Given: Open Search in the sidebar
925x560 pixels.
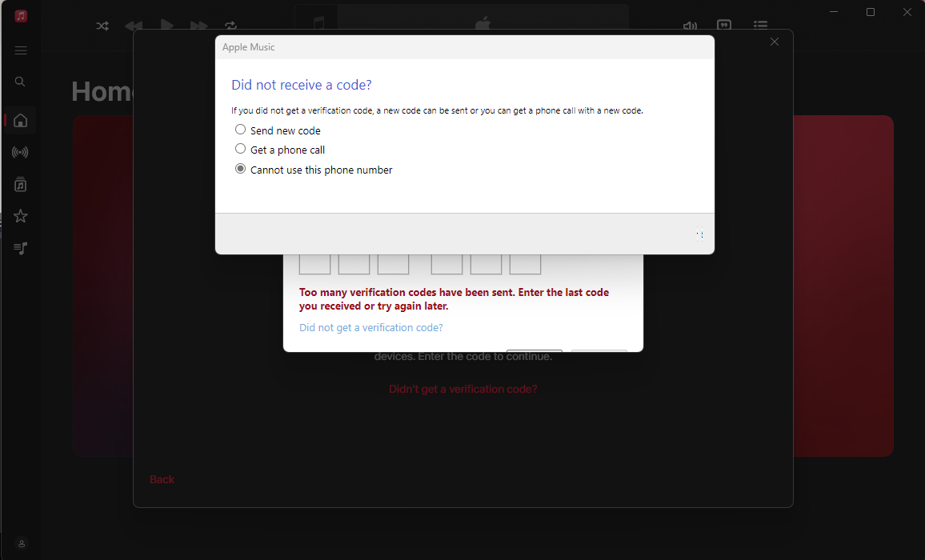Looking at the screenshot, I should coord(20,82).
